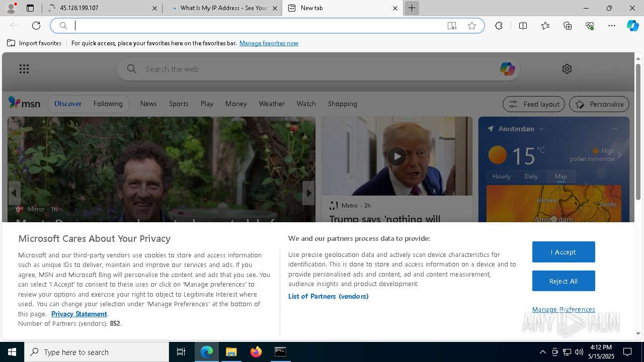
Task: Close the What Is My IP Address tab
Action: 275,8
